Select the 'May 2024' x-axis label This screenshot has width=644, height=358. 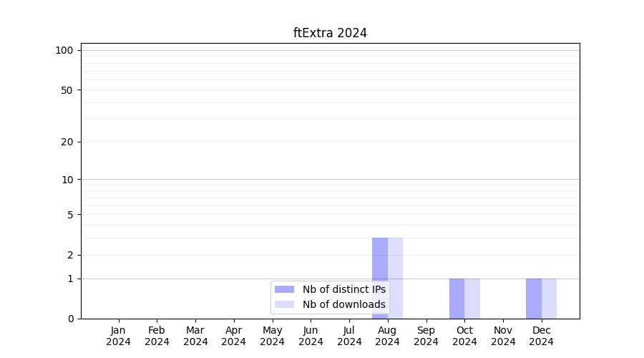pyautogui.click(x=272, y=336)
